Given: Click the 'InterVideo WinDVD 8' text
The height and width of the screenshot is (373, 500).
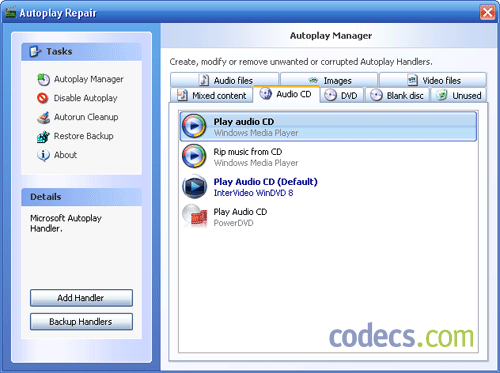Looking at the screenshot, I should pyautogui.click(x=253, y=193).
